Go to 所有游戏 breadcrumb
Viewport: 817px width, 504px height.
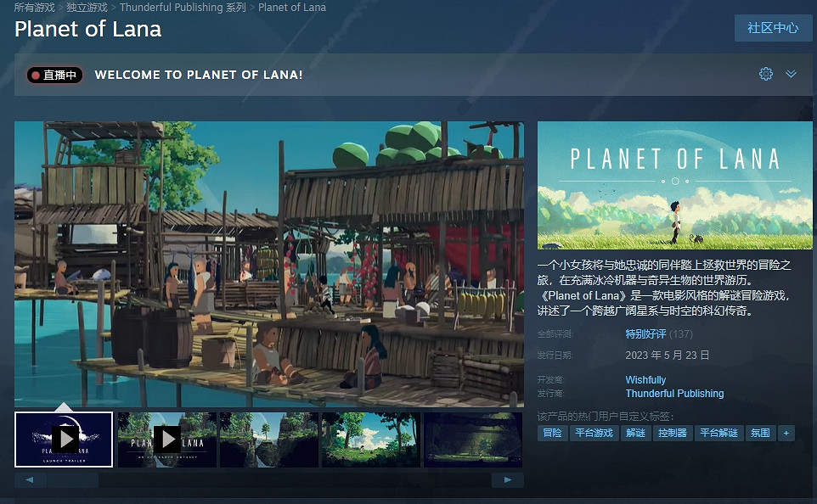(34, 8)
